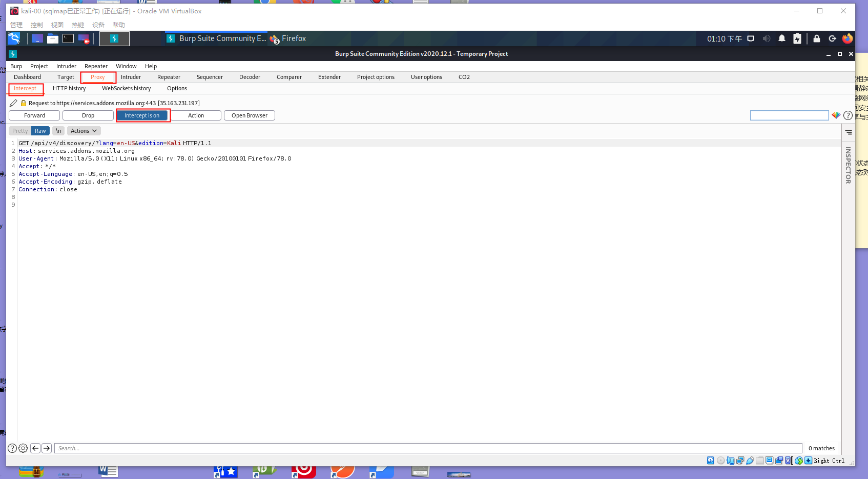The image size is (868, 479).
Task: Click Firefox icon at panel right end
Action: (848, 38)
